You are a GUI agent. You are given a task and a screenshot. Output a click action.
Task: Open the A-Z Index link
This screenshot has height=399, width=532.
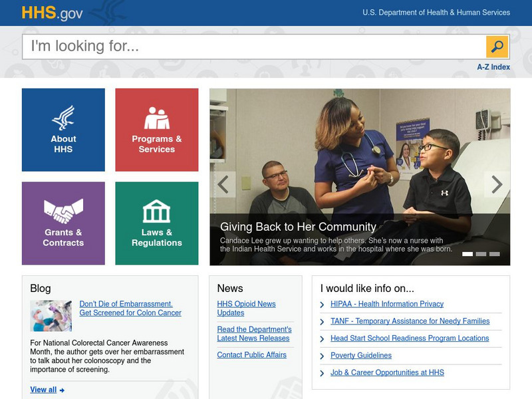click(493, 67)
